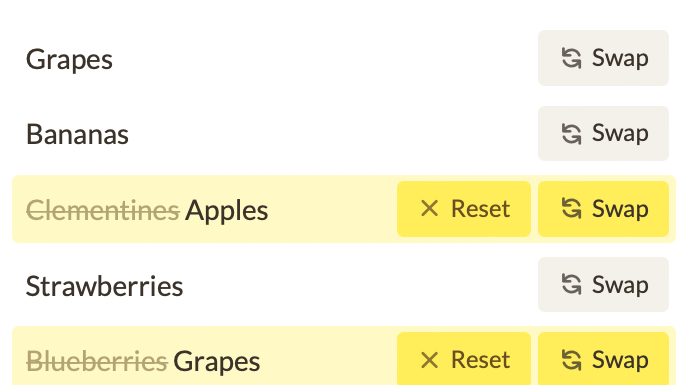Click the struck-through Blueberries text
The width and height of the screenshot is (686, 385).
point(97,361)
